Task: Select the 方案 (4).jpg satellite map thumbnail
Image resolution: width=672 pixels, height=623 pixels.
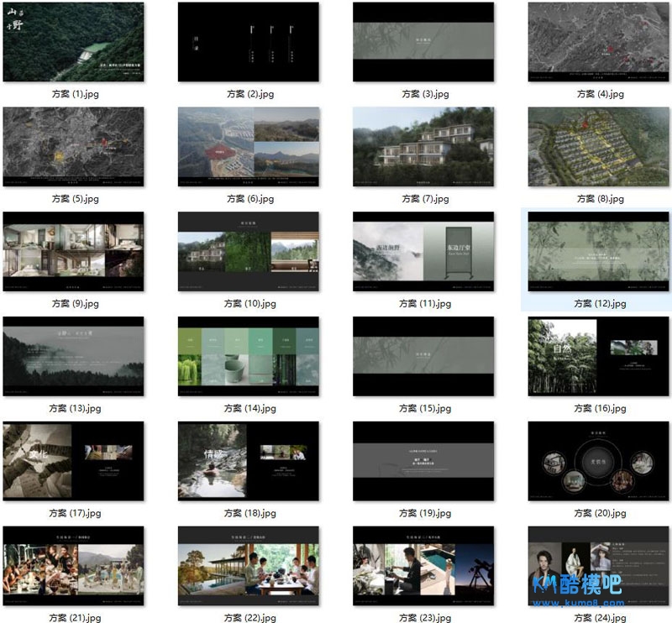Action: (599, 42)
